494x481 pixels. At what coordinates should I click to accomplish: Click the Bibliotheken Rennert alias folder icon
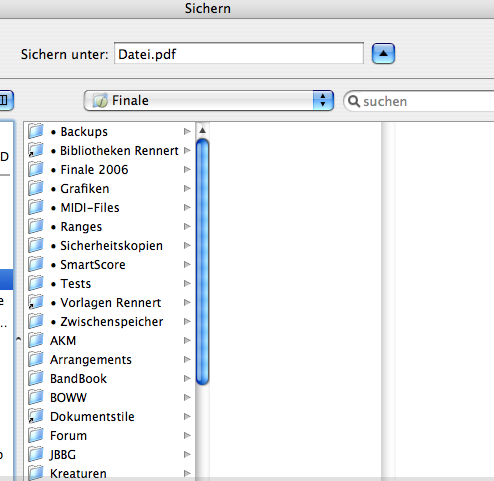tap(36, 150)
